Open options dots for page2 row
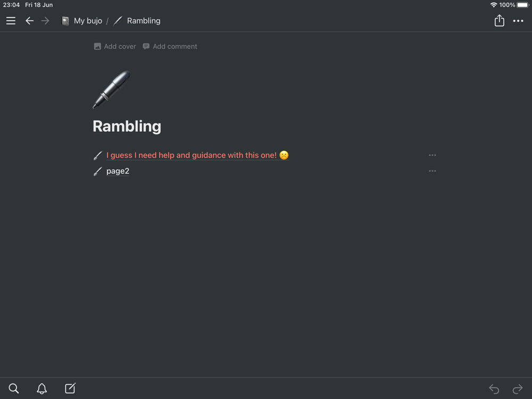 pos(432,171)
